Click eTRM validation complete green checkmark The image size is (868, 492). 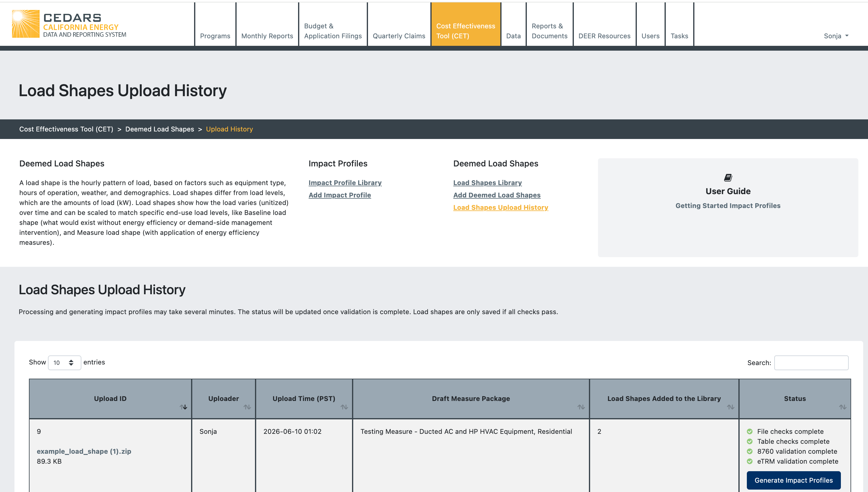click(x=750, y=461)
